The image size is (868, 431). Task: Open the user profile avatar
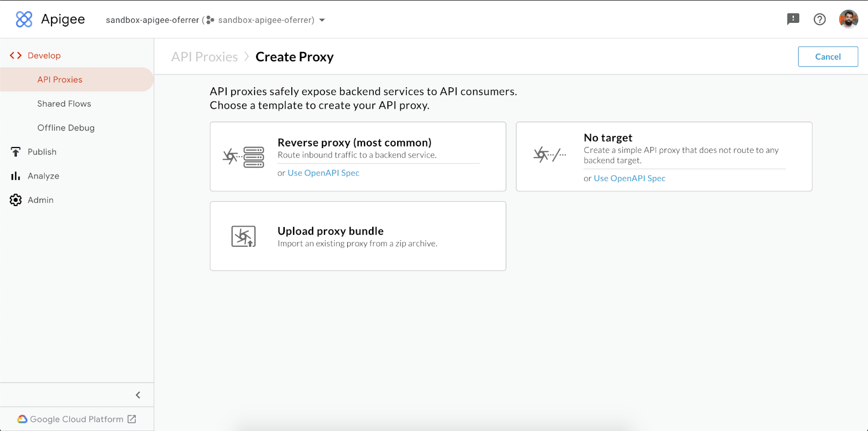[848, 20]
